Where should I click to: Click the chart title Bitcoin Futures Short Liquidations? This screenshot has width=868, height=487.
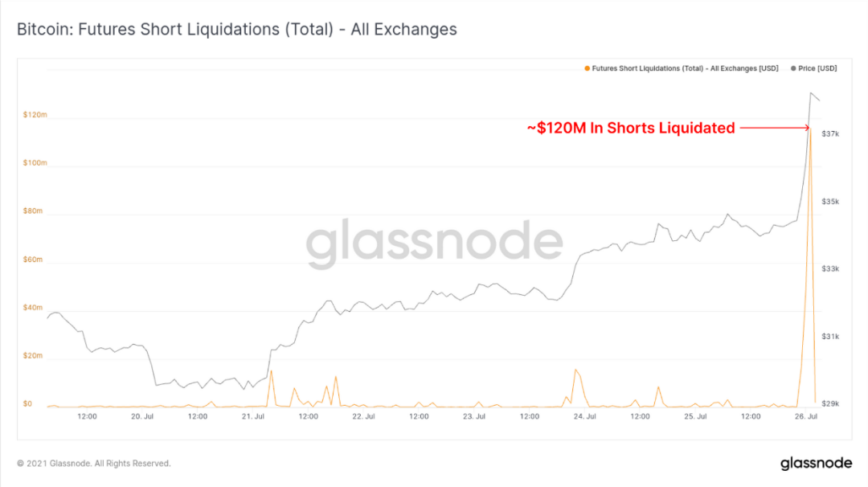[237, 29]
